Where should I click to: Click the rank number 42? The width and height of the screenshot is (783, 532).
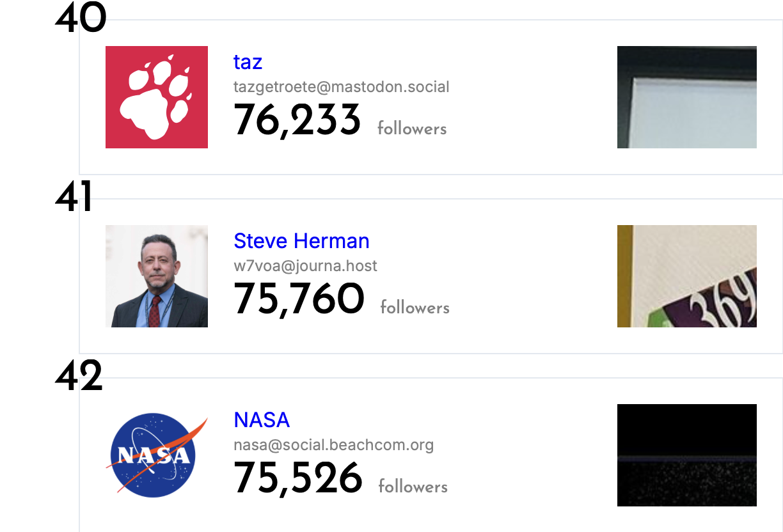(x=79, y=377)
